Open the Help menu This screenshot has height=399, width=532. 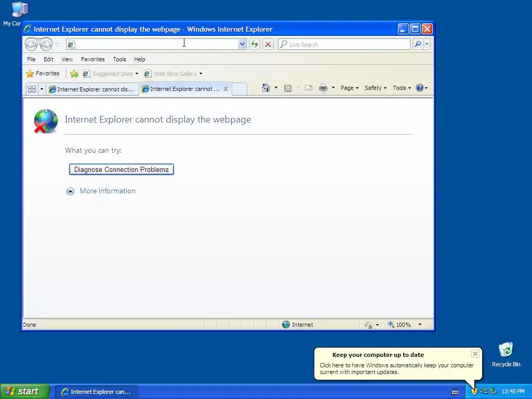(139, 59)
